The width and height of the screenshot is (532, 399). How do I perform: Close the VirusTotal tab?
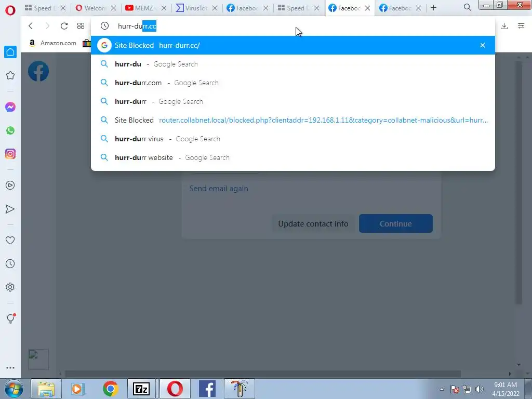pyautogui.click(x=215, y=8)
